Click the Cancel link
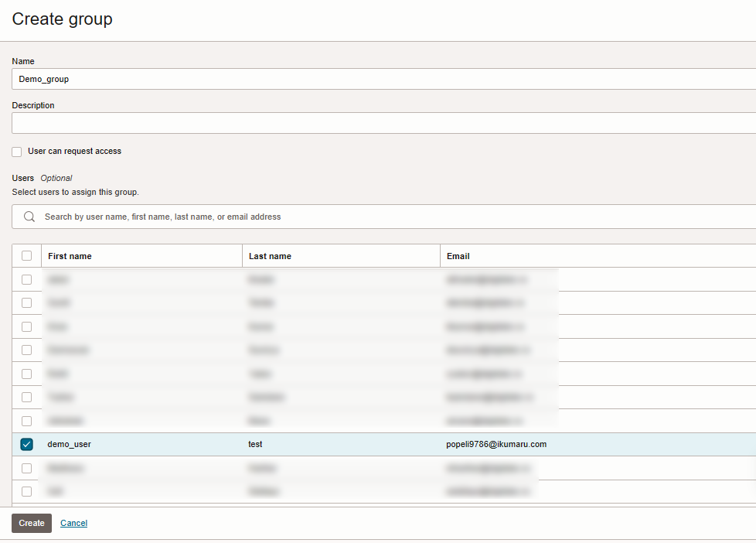This screenshot has width=756, height=543. 73,523
